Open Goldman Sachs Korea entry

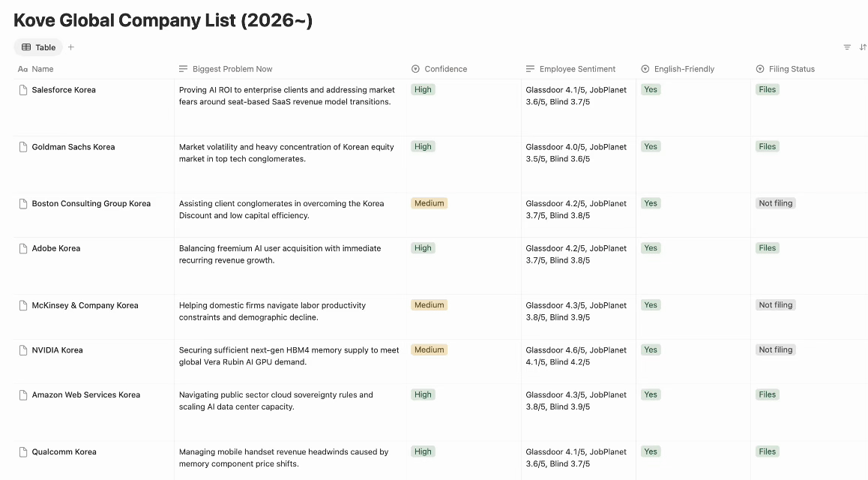tap(73, 147)
